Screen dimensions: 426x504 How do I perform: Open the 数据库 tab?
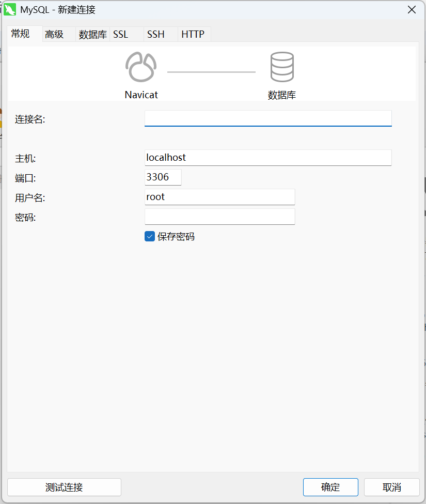pyautogui.click(x=92, y=34)
